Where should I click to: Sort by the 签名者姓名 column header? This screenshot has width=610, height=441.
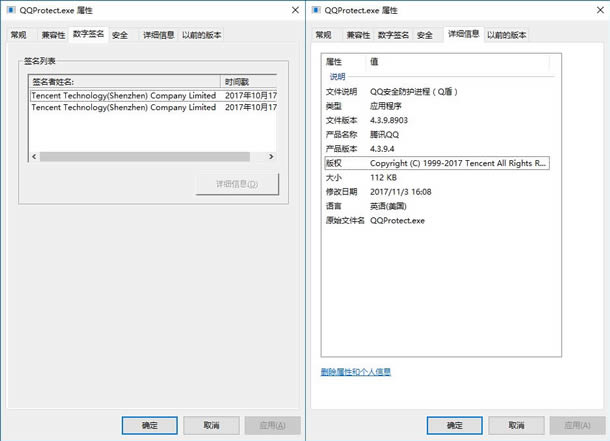[125, 82]
